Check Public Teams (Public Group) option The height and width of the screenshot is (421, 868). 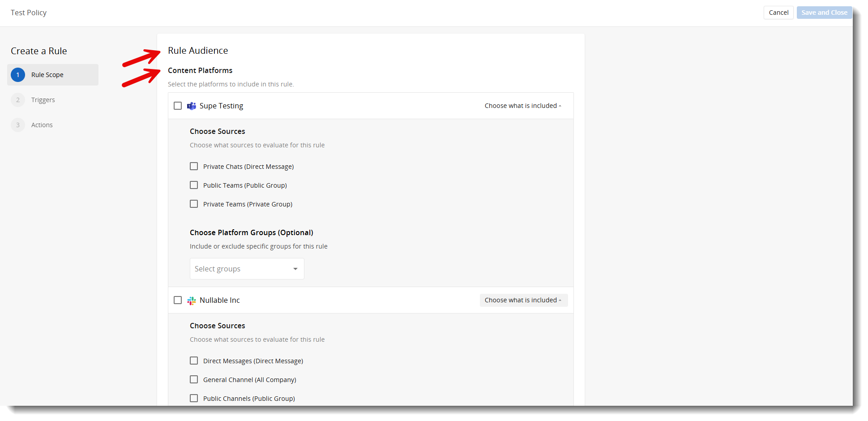click(x=194, y=185)
